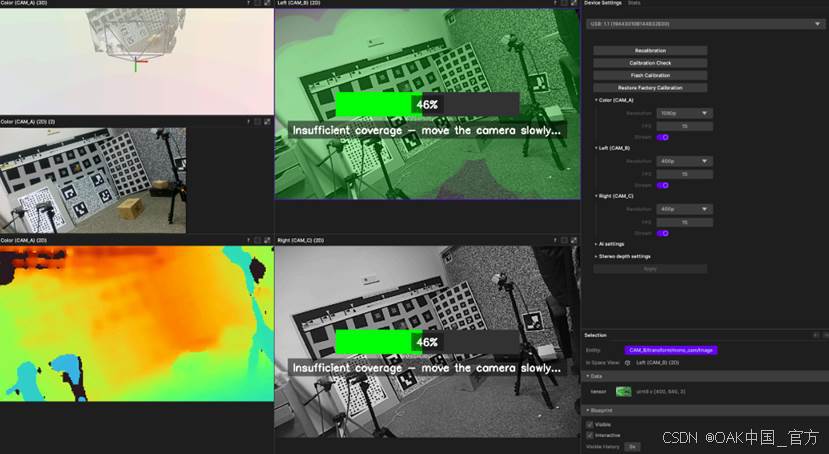Click the Right (CAM_C) FPS field

[684, 223]
